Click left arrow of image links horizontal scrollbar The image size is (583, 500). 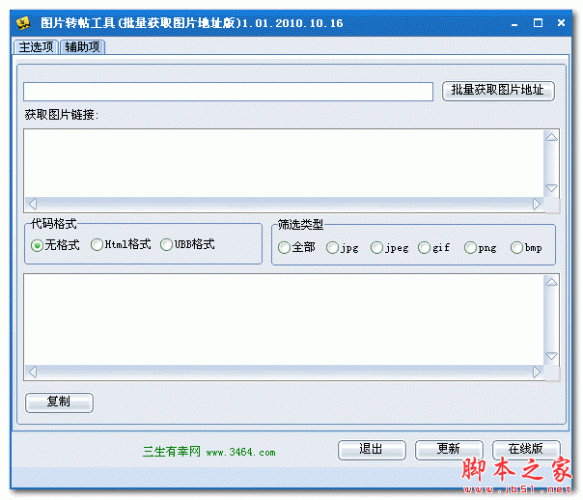point(33,204)
